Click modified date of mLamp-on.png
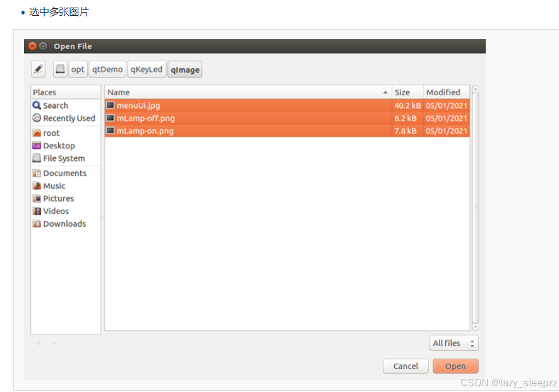 click(447, 131)
